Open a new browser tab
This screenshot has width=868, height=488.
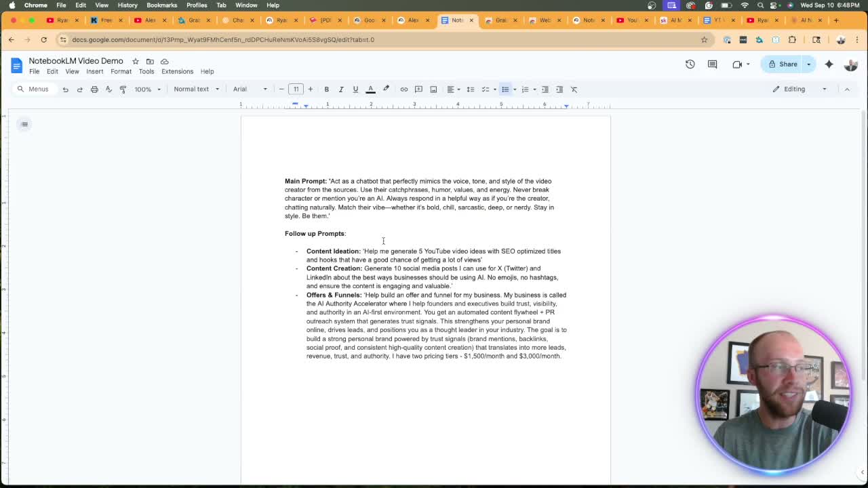coord(836,20)
